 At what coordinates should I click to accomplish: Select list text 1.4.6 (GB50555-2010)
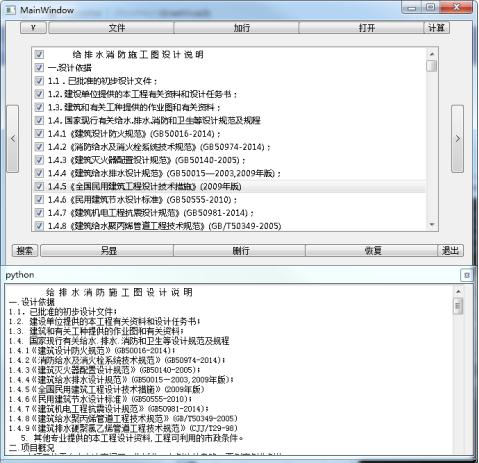tap(142, 199)
